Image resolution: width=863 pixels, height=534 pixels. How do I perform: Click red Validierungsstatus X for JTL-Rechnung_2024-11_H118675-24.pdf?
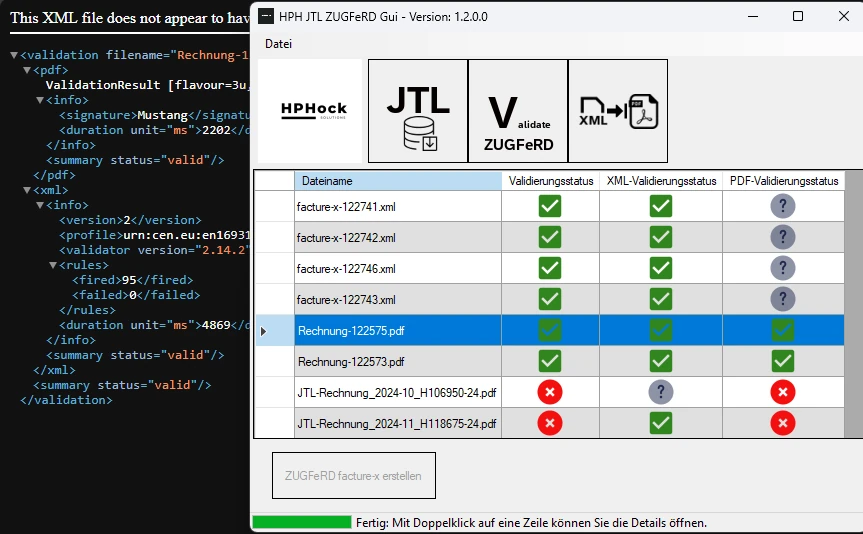[550, 423]
